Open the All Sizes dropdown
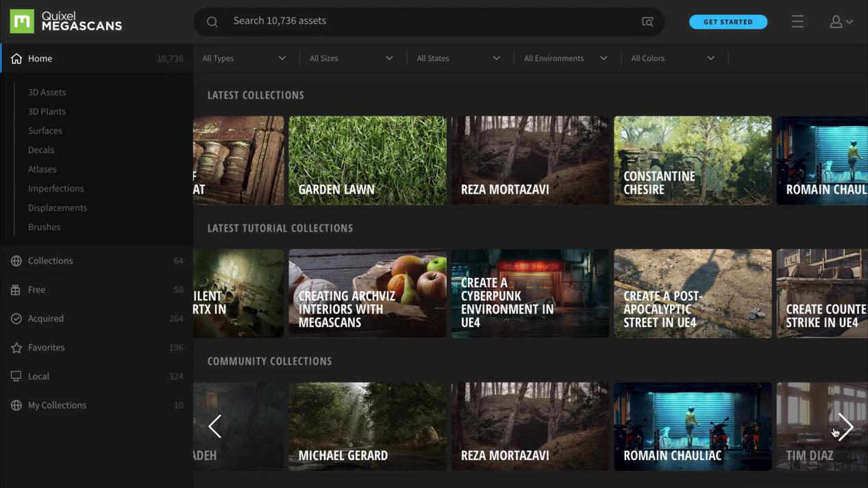Screen dimensions: 868x488 click(351, 58)
